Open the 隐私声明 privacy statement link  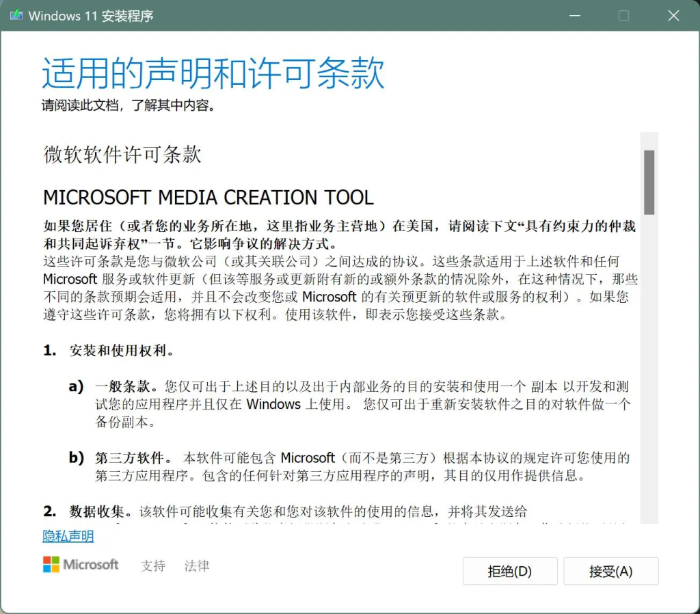(68, 536)
